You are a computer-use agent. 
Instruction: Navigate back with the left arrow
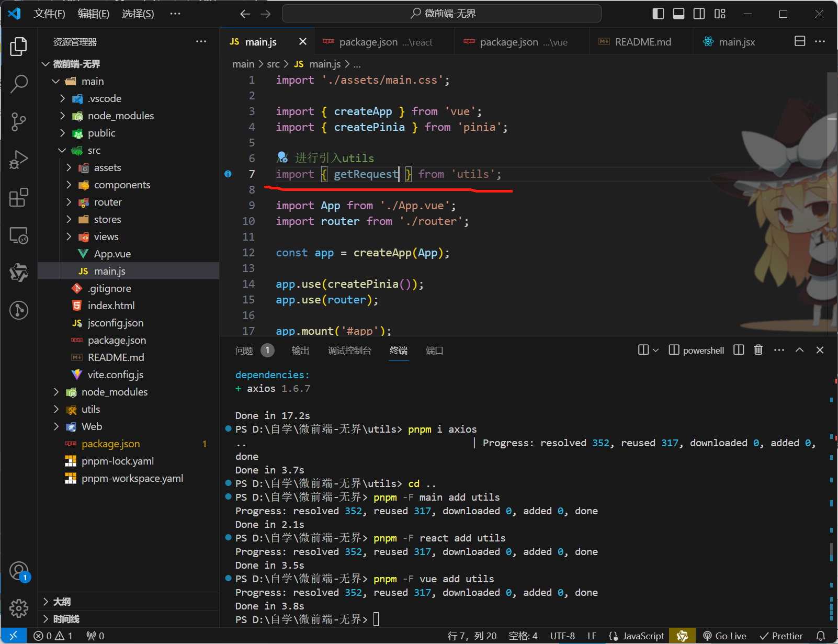click(245, 14)
